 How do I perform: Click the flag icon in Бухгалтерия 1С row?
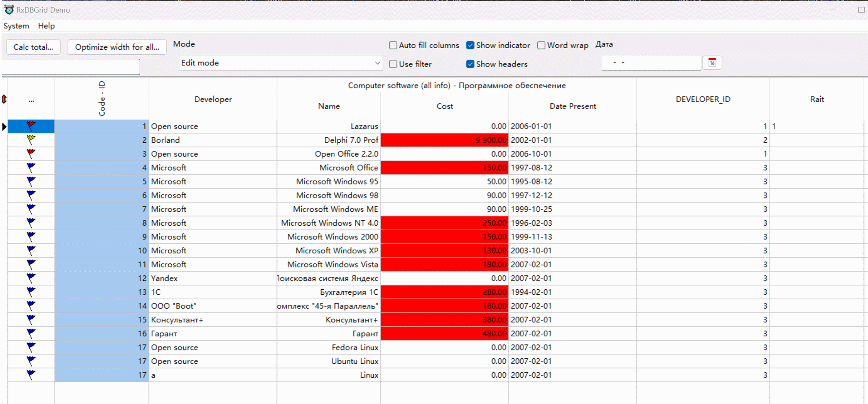point(31,291)
